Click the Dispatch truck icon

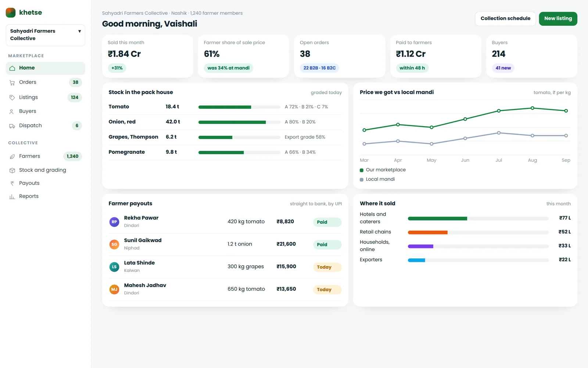12,126
